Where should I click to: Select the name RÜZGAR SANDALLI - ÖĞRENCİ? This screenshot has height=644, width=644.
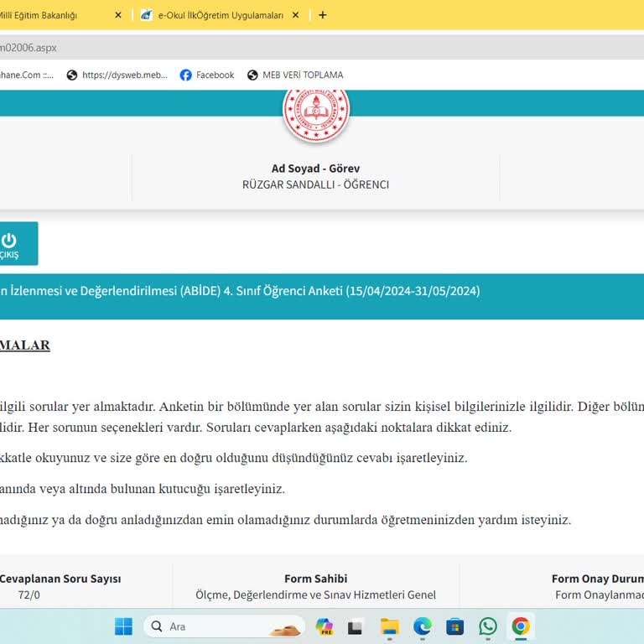click(315, 184)
